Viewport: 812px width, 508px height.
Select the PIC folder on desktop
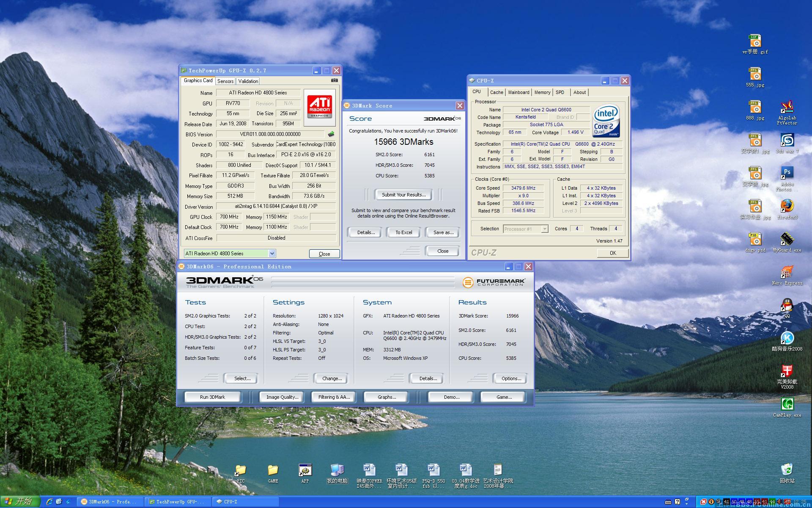click(x=241, y=474)
